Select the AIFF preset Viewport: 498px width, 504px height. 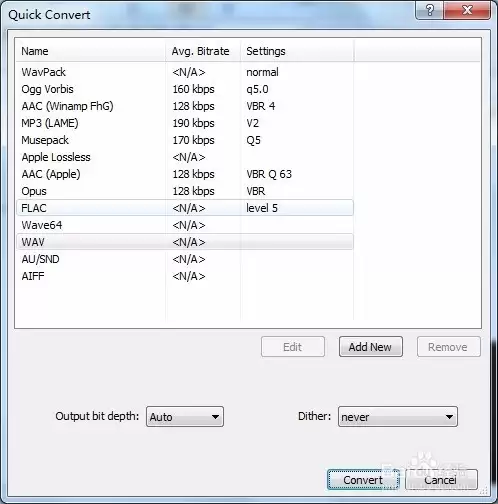pyautogui.click(x=185, y=276)
